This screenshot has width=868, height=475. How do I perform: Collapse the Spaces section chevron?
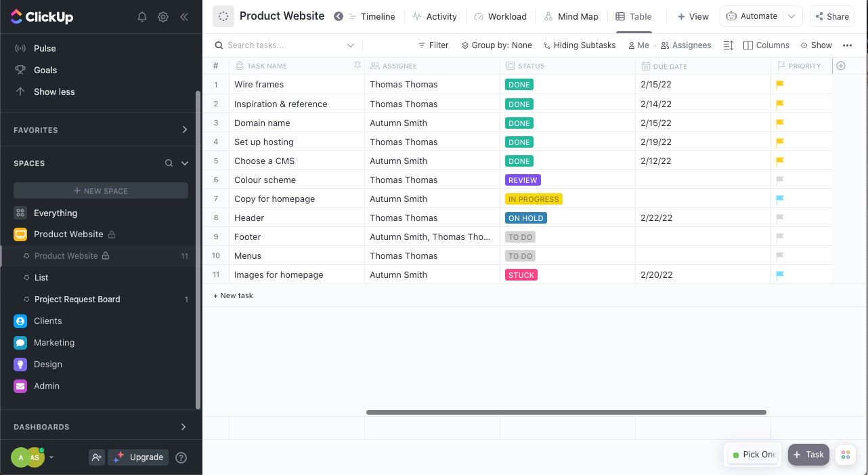tap(184, 163)
